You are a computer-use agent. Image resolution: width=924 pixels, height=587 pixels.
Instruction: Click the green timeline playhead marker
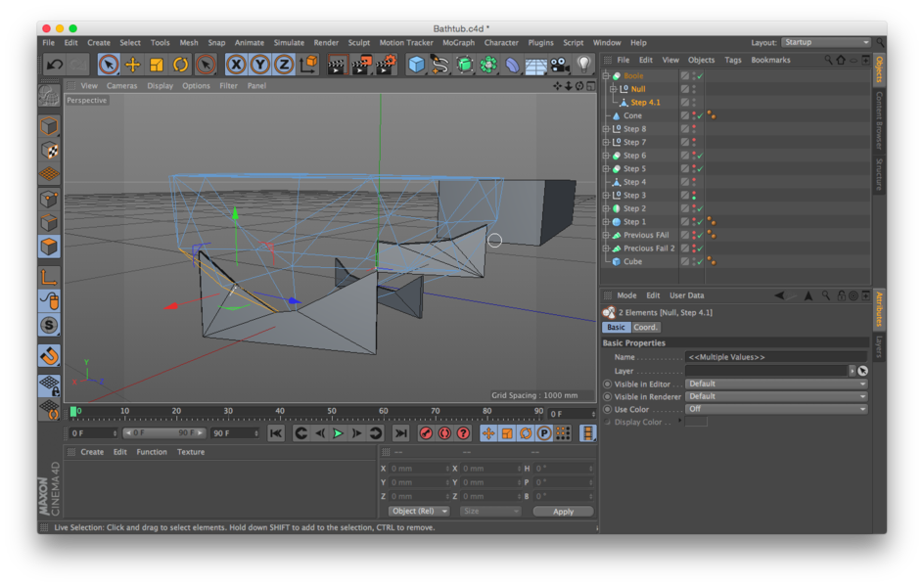coord(73,412)
